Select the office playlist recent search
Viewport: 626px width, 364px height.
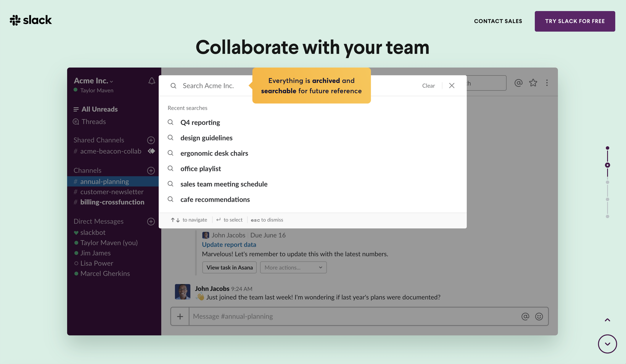coord(201,169)
